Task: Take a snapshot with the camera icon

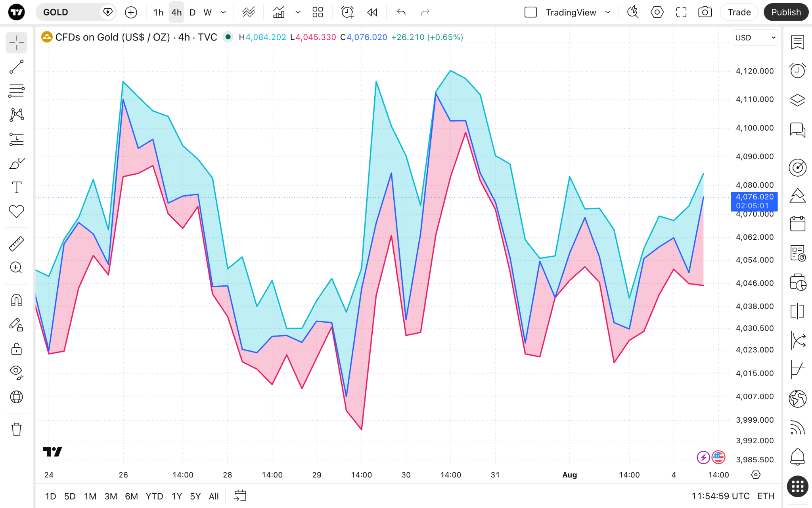Action: click(705, 12)
